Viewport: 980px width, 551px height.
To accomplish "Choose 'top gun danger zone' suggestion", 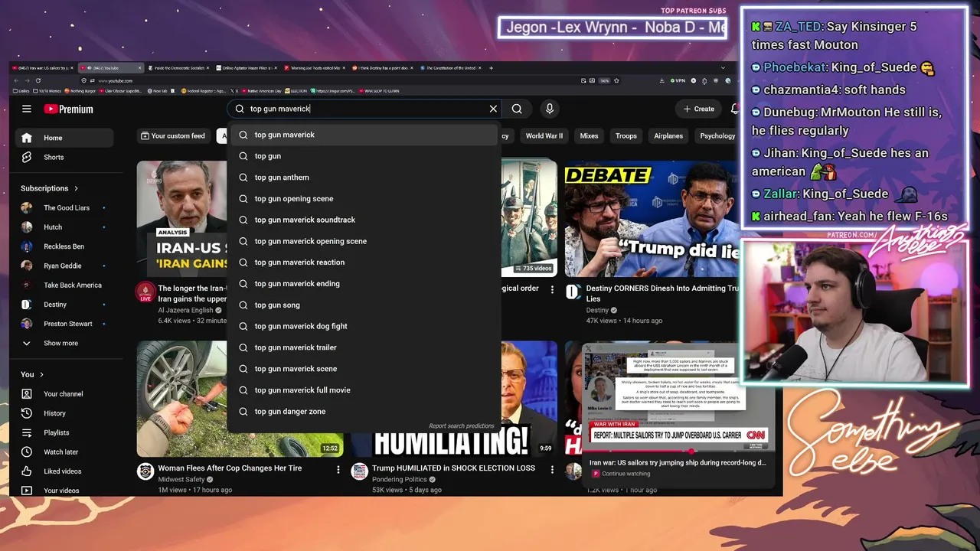I will coord(364,412).
